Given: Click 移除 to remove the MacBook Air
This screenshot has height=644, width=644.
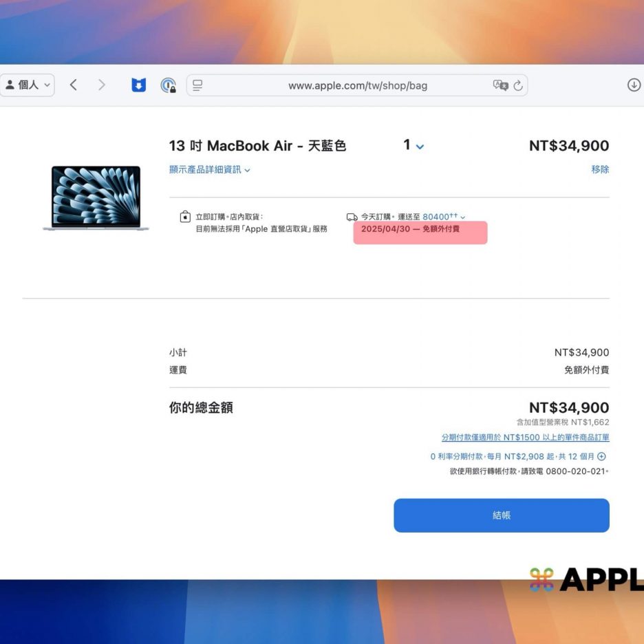Looking at the screenshot, I should [600, 169].
